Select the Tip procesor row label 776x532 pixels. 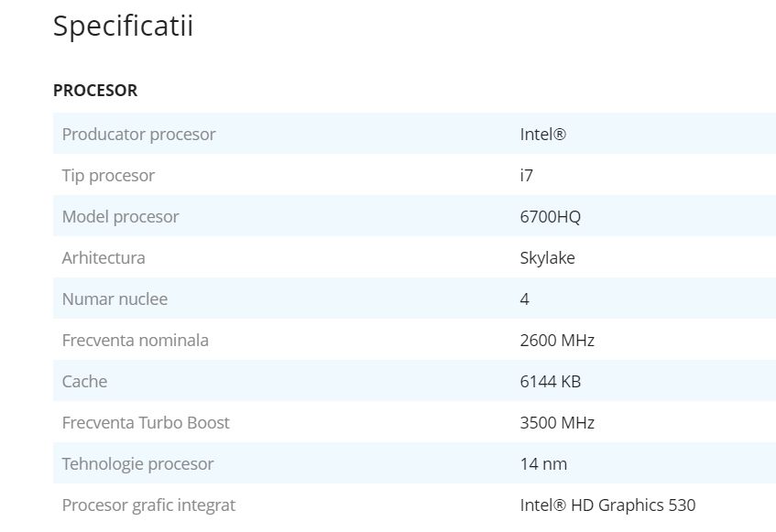(x=108, y=176)
